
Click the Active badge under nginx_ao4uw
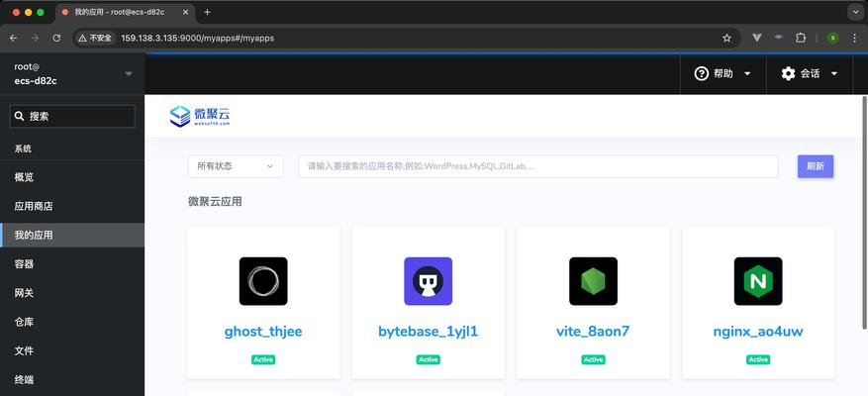coord(758,359)
